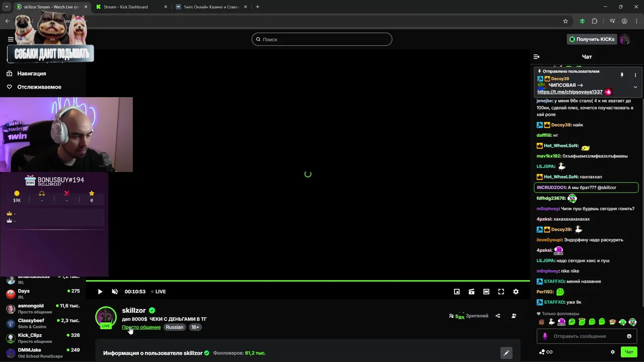
Task: Open the Просто общение category link
Action: (141, 327)
